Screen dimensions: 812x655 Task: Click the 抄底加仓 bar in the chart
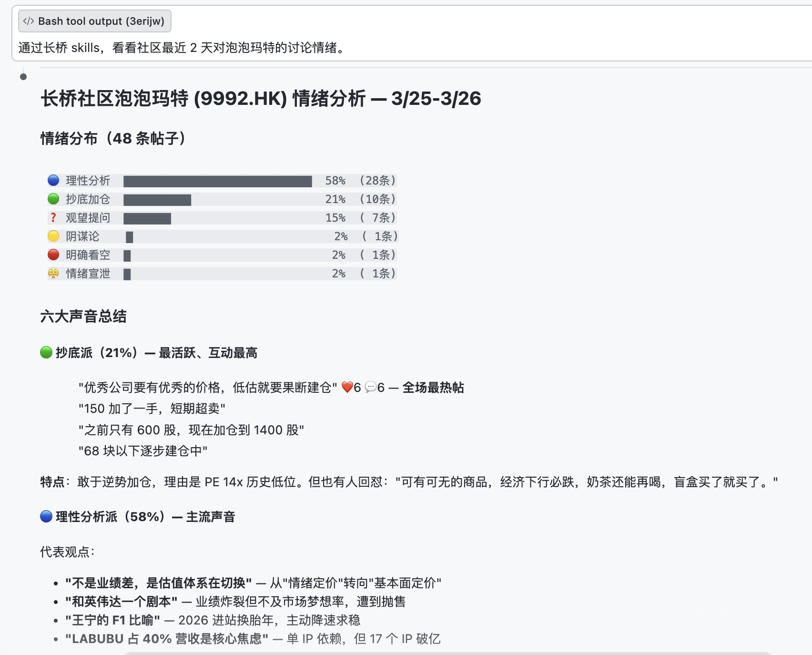(x=157, y=200)
